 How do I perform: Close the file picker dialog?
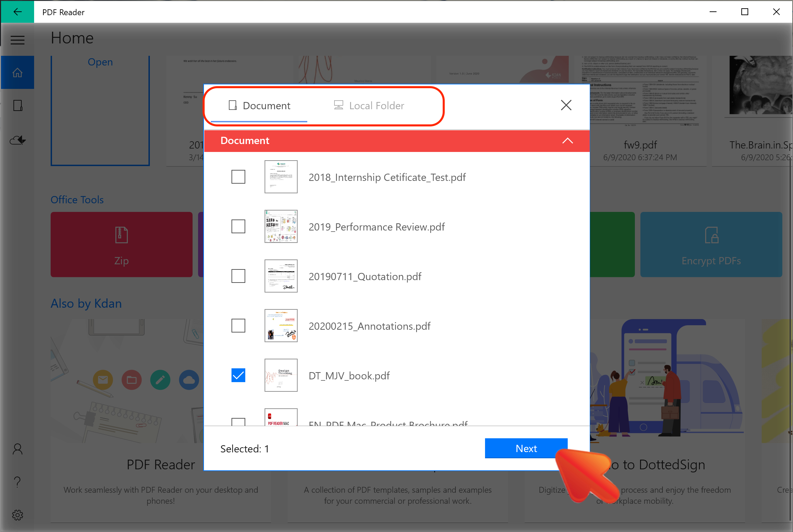tap(566, 105)
